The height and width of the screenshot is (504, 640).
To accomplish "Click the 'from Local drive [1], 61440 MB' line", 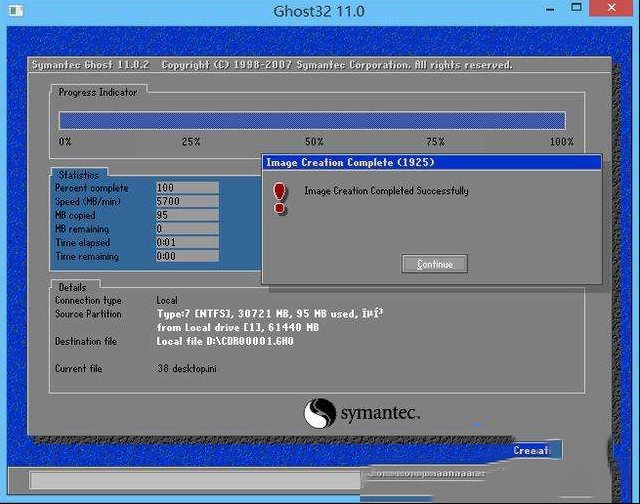I will [238, 327].
